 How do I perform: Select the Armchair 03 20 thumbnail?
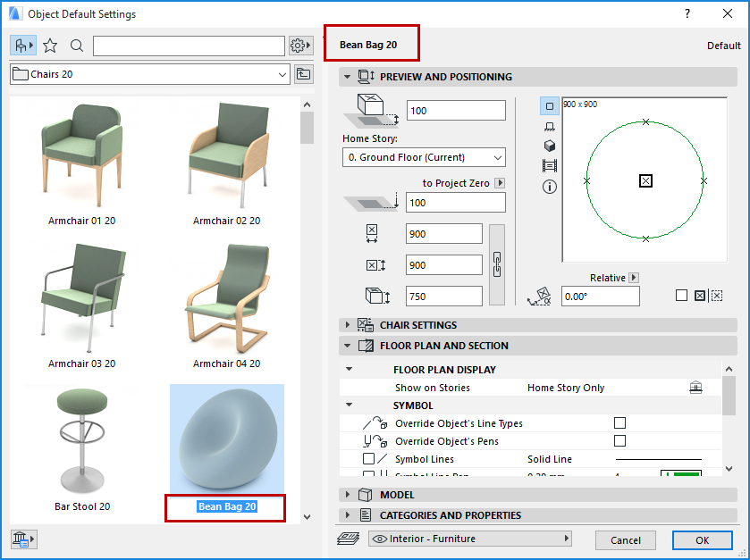pyautogui.click(x=81, y=298)
